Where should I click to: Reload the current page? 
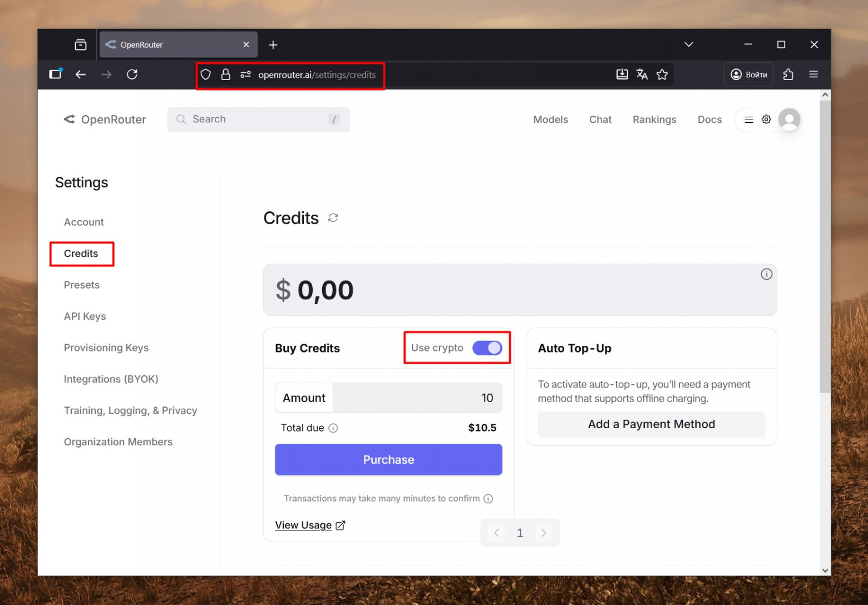pyautogui.click(x=132, y=74)
